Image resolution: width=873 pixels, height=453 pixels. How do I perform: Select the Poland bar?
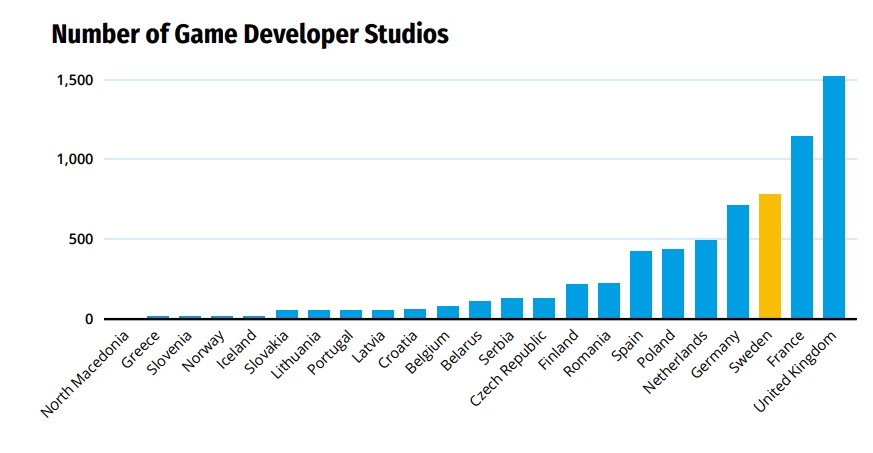(673, 283)
